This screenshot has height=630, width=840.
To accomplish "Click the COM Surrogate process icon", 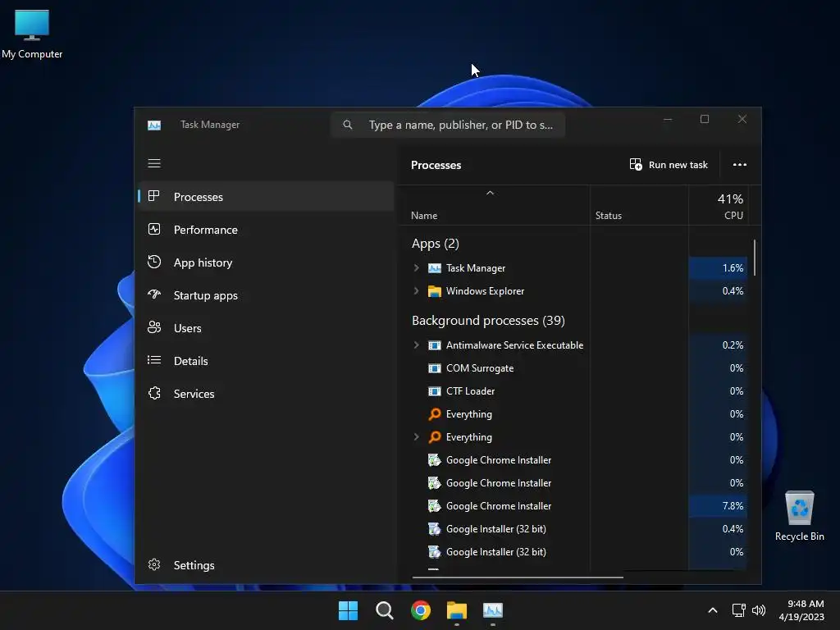I will [x=435, y=368].
